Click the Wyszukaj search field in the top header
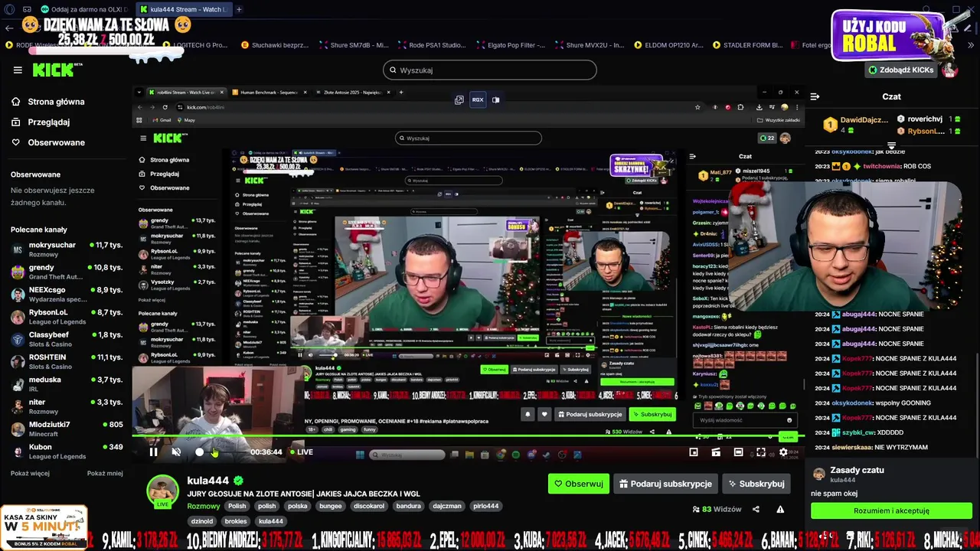 point(490,70)
